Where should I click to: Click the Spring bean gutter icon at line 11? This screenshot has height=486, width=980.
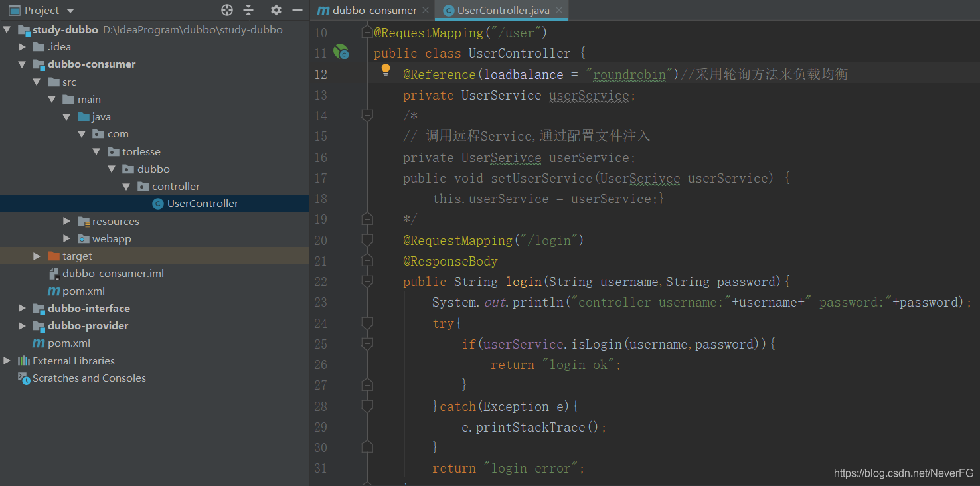341,51
